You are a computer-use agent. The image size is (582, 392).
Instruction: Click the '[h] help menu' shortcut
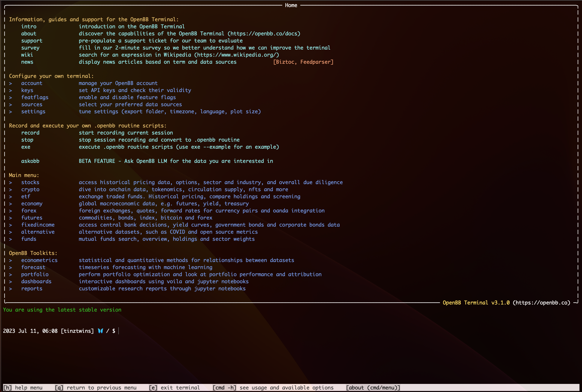point(23,388)
